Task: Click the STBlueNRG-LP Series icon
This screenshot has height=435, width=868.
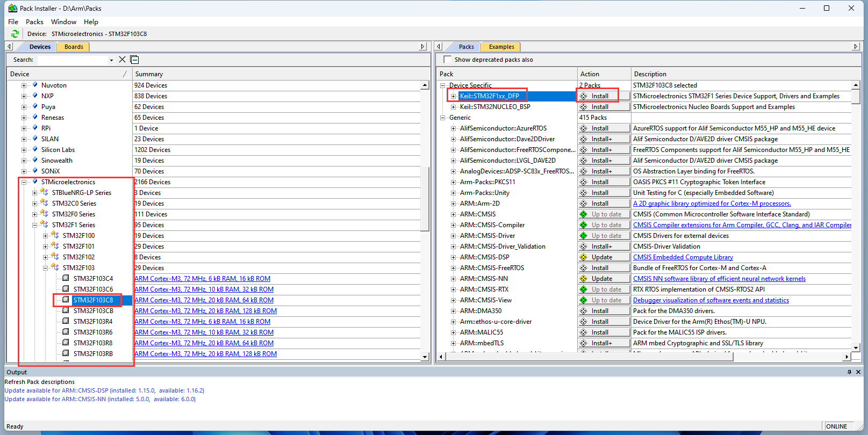Action: click(44, 192)
